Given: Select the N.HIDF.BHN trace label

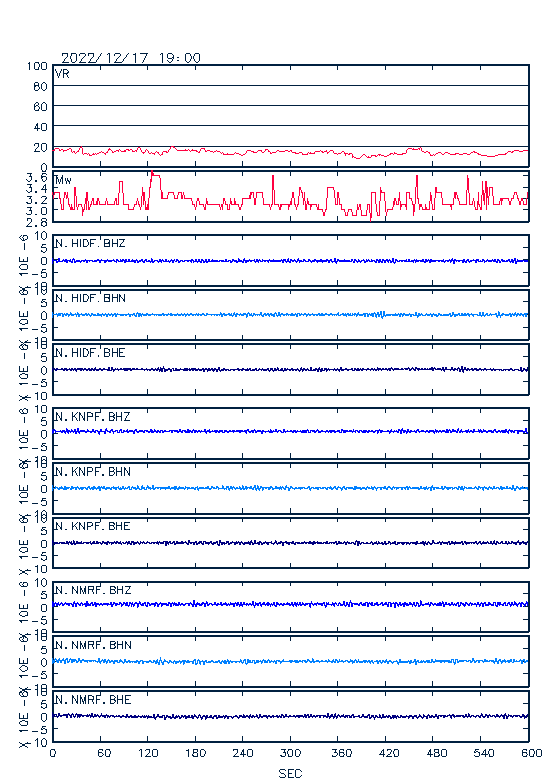Looking at the screenshot, I should tap(90, 298).
